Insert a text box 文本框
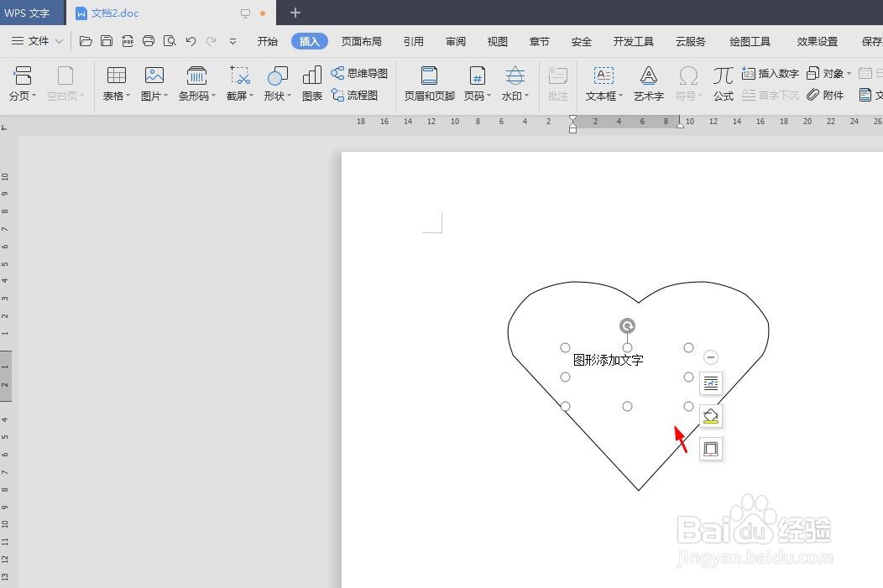This screenshot has height=588, width=883. point(603,83)
